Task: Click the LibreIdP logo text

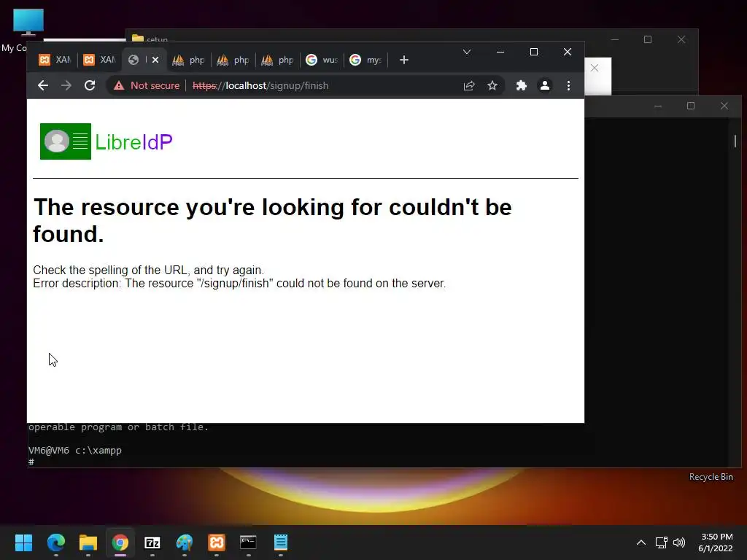Action: click(134, 142)
